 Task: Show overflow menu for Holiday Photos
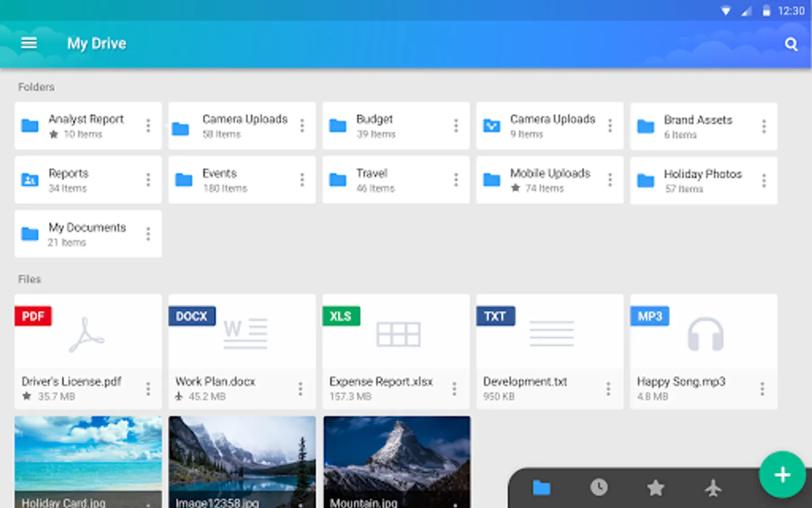(x=764, y=181)
